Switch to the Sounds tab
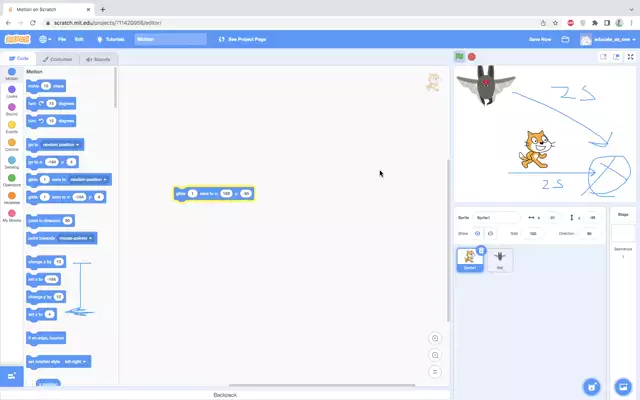This screenshot has height=400, width=640. (98, 59)
